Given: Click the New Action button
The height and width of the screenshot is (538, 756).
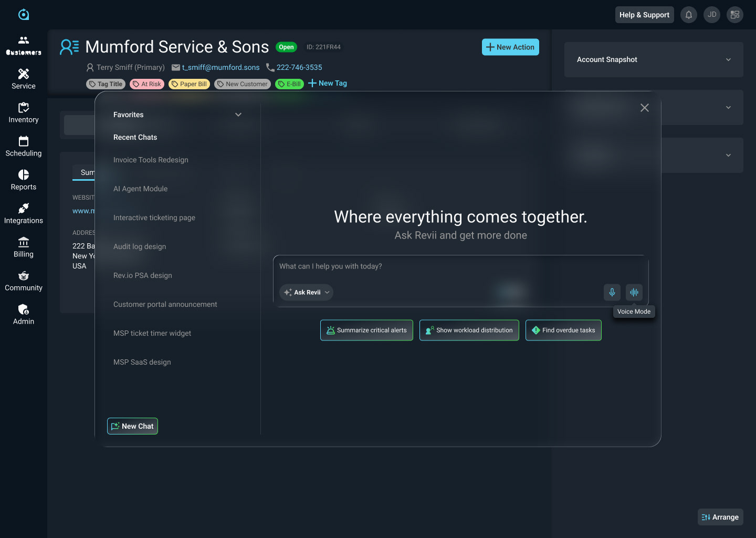Looking at the screenshot, I should point(510,47).
